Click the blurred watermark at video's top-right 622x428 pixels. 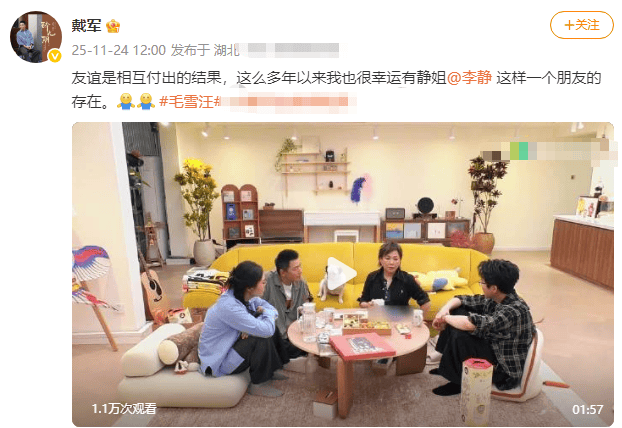click(x=547, y=151)
